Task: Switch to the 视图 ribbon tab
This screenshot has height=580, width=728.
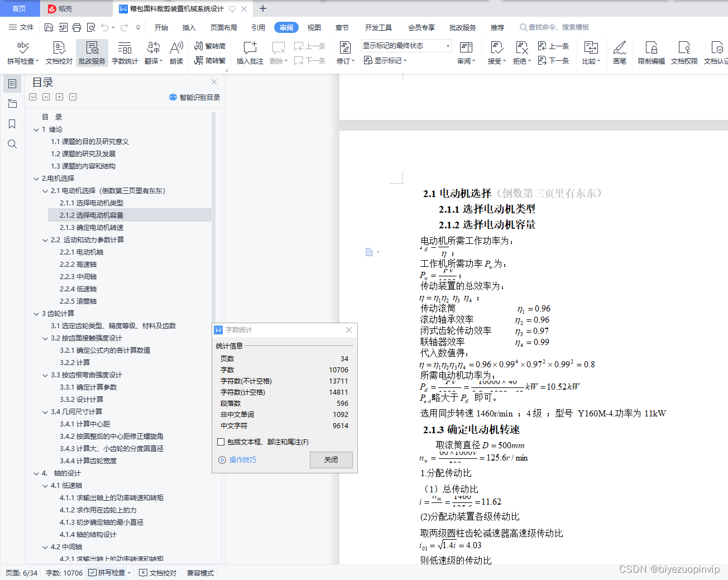Action: pos(314,27)
